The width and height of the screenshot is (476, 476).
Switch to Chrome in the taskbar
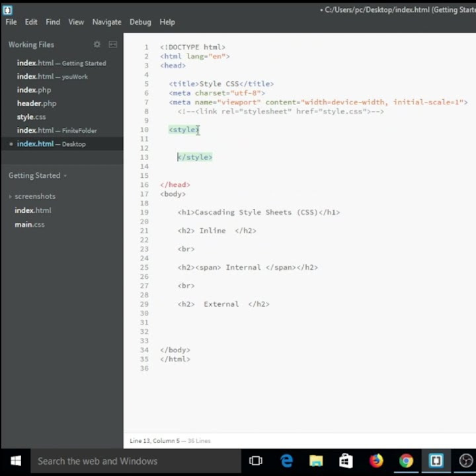[406, 461]
